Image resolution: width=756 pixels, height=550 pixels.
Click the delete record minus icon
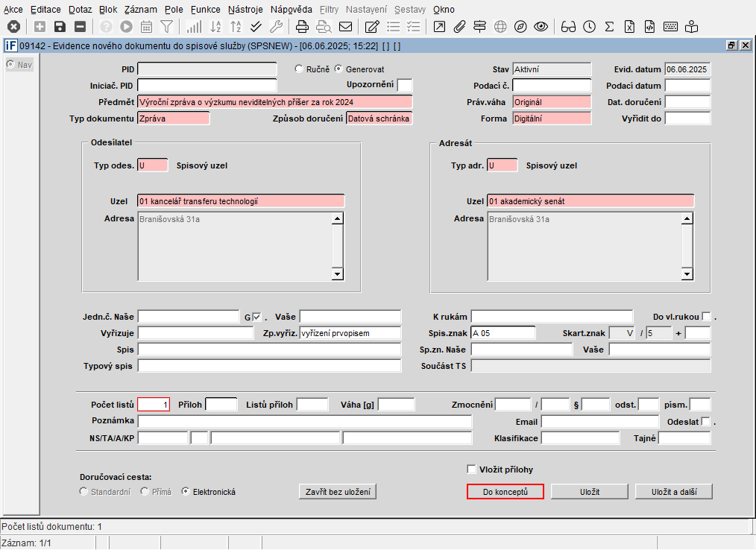click(80, 27)
